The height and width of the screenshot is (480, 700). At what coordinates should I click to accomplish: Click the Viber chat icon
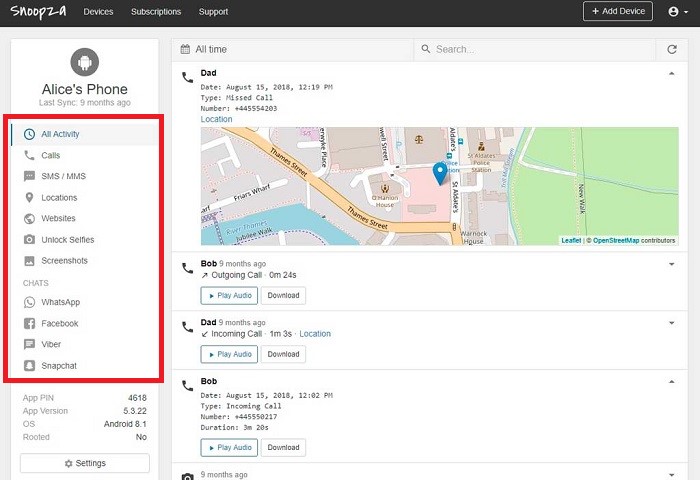tap(29, 344)
